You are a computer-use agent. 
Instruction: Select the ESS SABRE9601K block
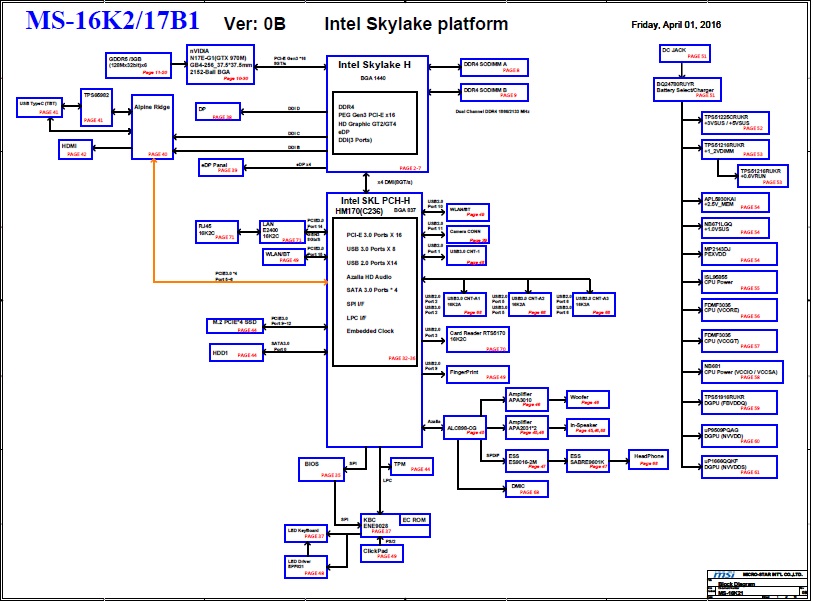click(x=587, y=460)
